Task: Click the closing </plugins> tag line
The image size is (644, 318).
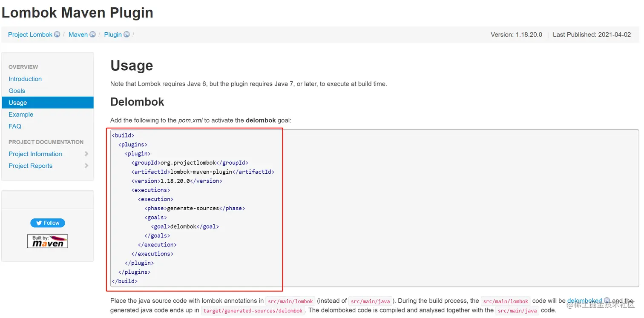Action: (135, 272)
